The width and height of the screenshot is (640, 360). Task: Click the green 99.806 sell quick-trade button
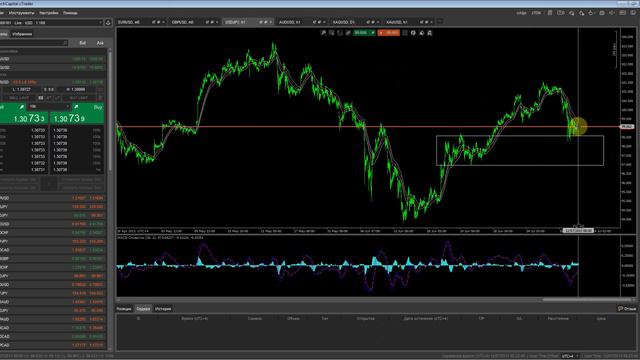[364, 33]
